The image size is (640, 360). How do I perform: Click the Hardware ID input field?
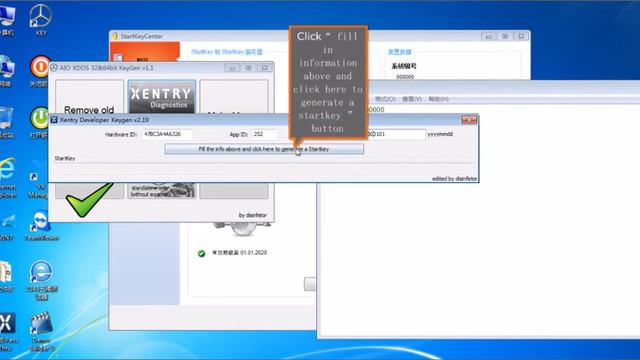pos(167,134)
